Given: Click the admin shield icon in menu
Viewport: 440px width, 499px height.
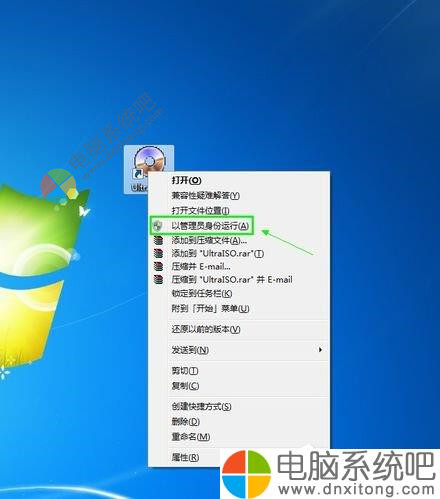Looking at the screenshot, I should (158, 226).
